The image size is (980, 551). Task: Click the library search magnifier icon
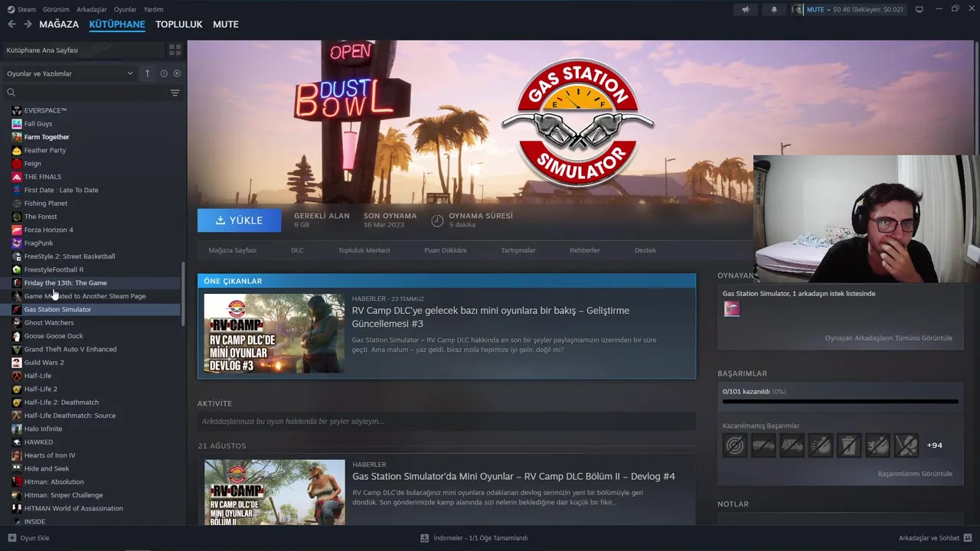coord(11,93)
